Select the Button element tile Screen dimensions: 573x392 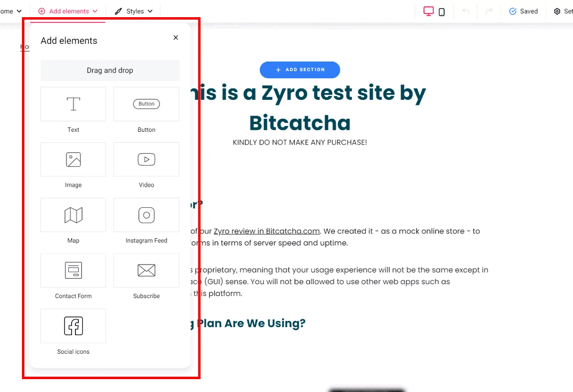[147, 104]
